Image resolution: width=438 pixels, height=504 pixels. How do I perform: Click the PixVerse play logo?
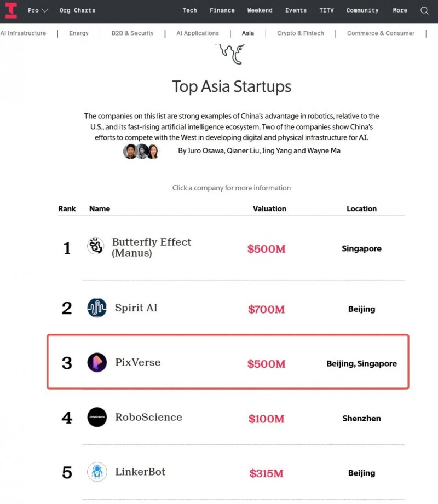coord(97,362)
